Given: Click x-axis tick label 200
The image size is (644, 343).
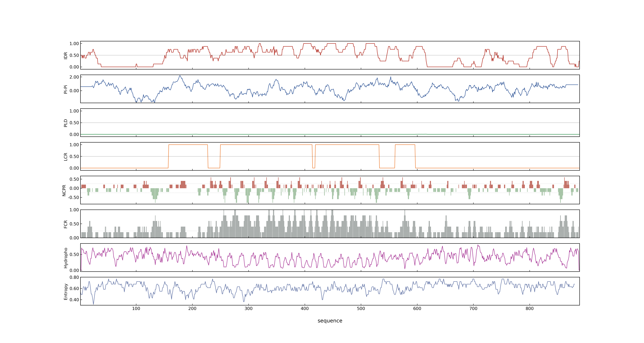Looking at the screenshot, I should click(192, 309).
